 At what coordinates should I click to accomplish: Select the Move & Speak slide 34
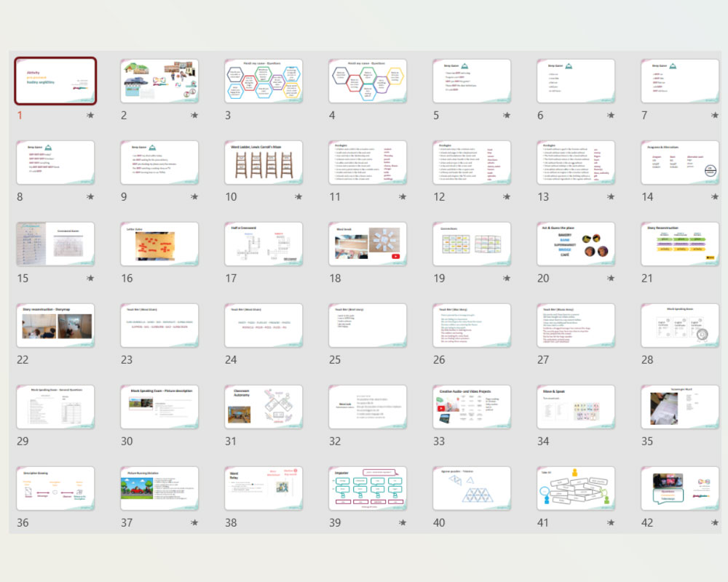tap(576, 407)
